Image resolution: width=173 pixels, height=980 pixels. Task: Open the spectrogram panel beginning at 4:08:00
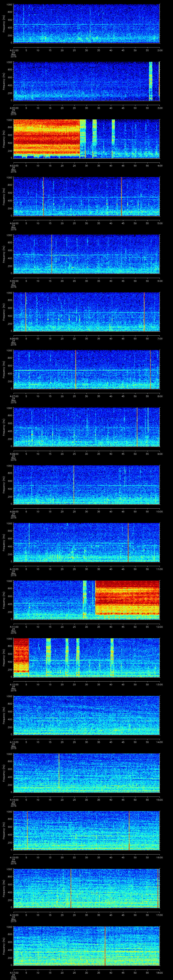[x=87, y=427]
